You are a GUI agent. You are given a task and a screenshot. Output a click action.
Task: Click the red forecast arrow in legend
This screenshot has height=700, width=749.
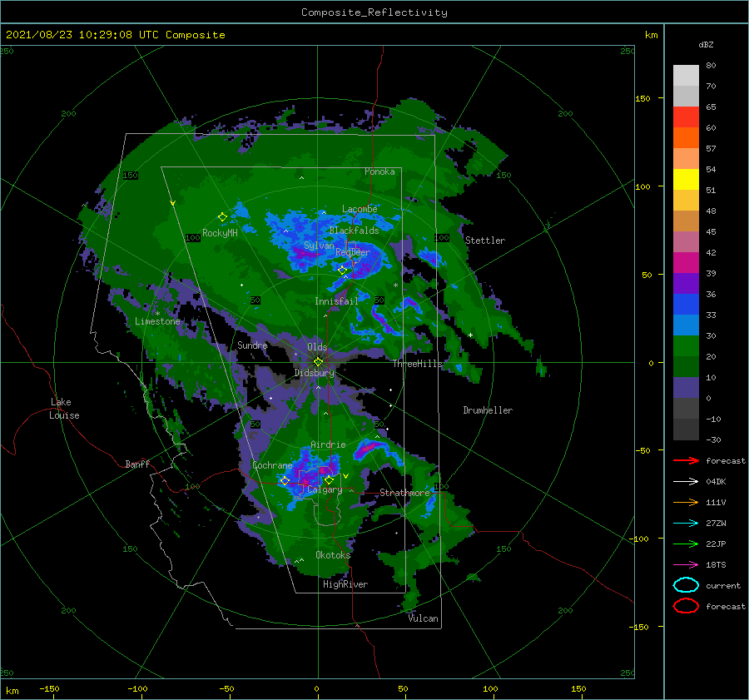point(686,460)
